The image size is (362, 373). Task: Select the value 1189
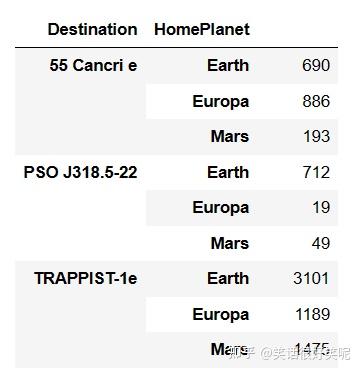coord(313,314)
